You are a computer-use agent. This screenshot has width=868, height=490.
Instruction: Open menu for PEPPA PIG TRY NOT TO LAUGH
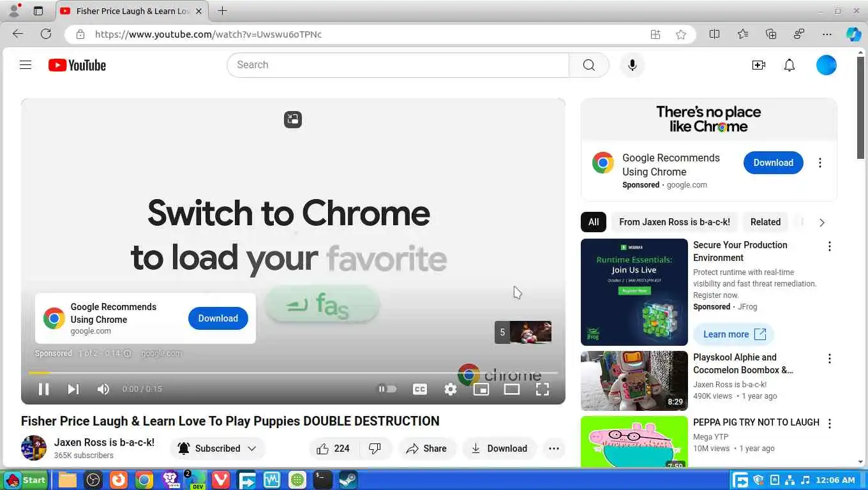[830, 424]
